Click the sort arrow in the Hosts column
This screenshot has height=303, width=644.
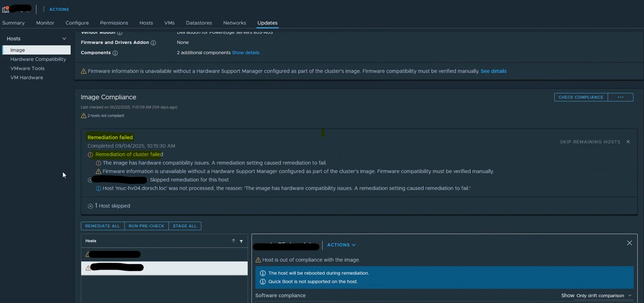[x=233, y=241]
